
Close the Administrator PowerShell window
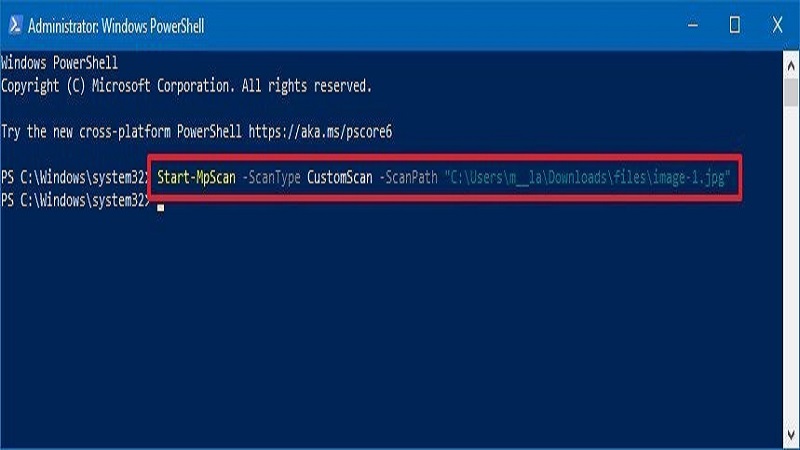[780, 25]
